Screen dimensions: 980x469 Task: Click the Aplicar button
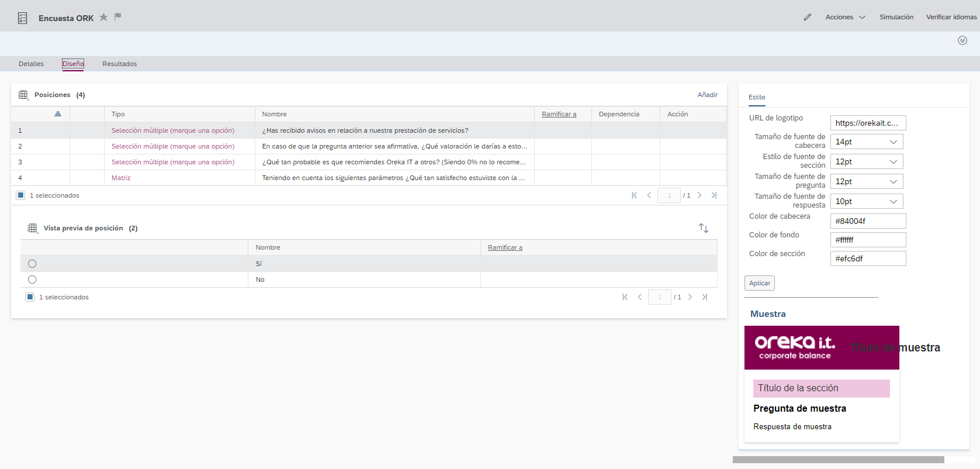[x=760, y=283]
